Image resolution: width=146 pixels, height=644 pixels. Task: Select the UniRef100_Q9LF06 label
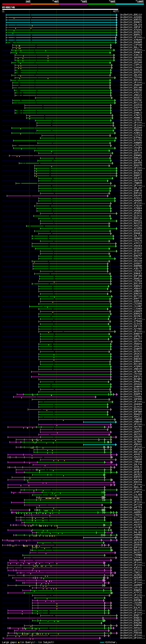pos(131,464)
